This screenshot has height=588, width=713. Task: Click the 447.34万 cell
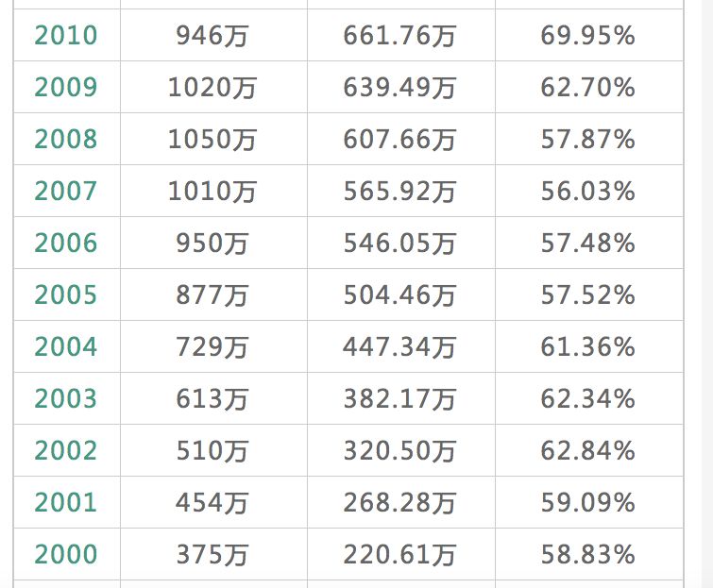(x=399, y=347)
